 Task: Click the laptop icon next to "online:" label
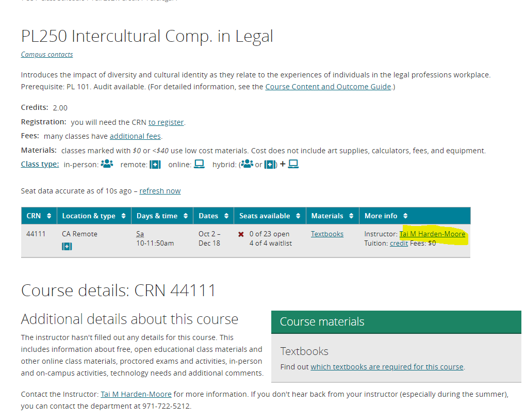[x=199, y=164]
